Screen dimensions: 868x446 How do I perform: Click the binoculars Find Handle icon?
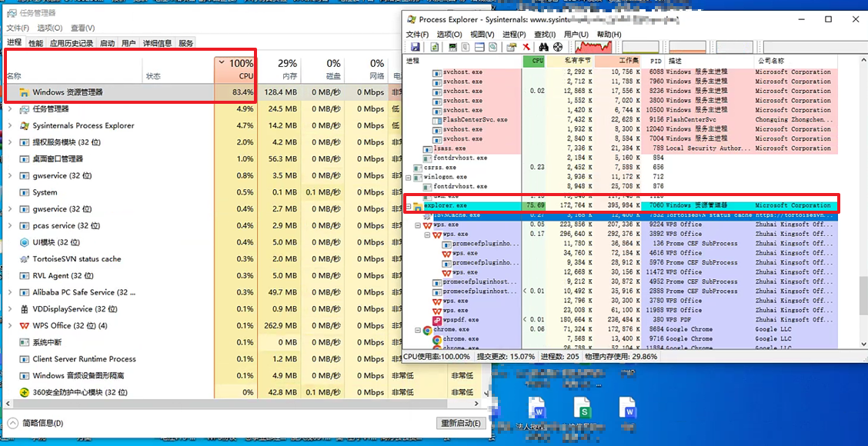tap(543, 47)
